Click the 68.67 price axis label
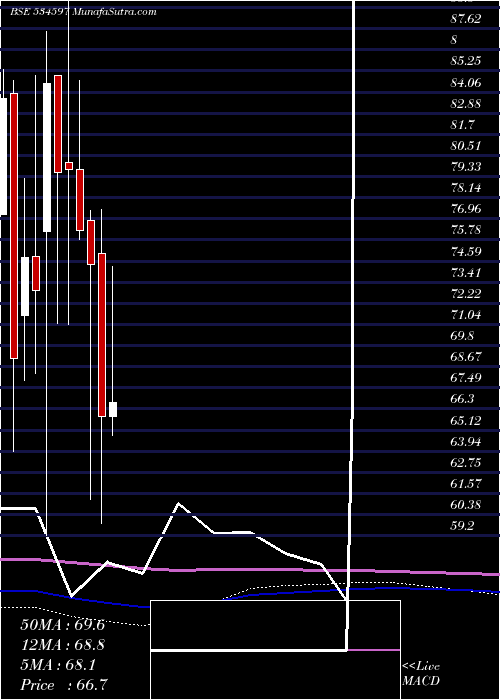The height and width of the screenshot is (700, 500). 466,357
